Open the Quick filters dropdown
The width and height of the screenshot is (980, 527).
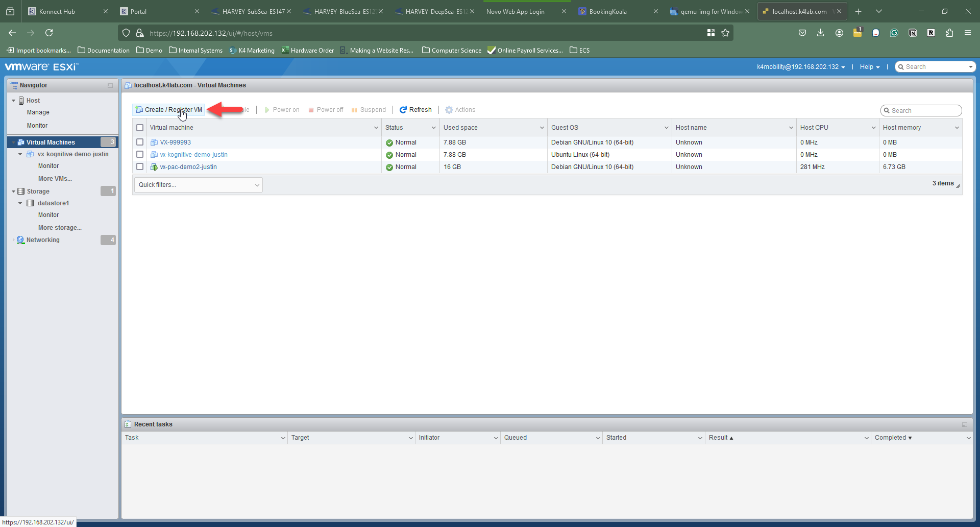point(198,185)
